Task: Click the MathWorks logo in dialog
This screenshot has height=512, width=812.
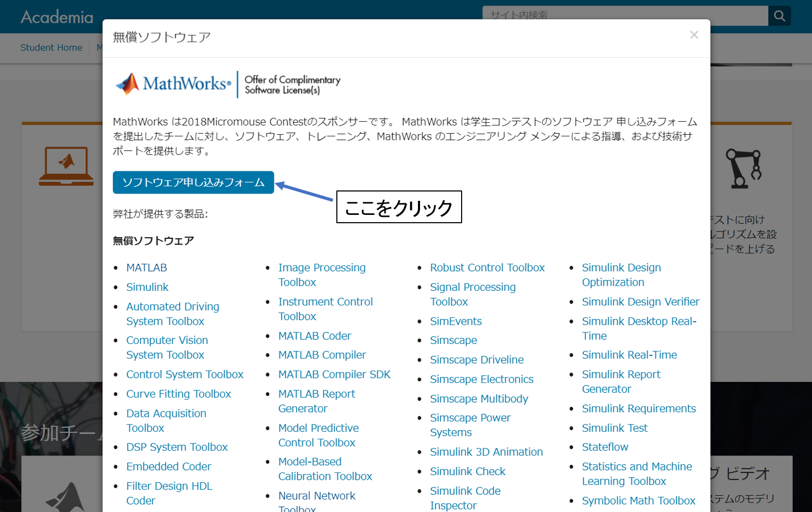Action: 173,84
